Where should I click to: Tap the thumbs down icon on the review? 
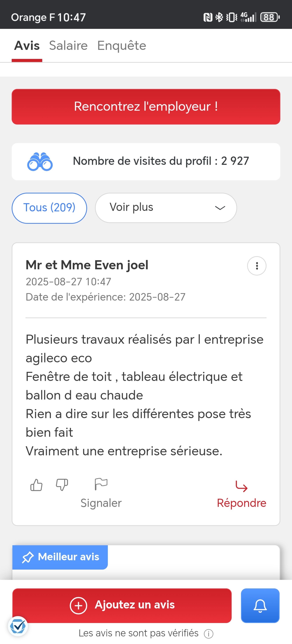point(62,485)
